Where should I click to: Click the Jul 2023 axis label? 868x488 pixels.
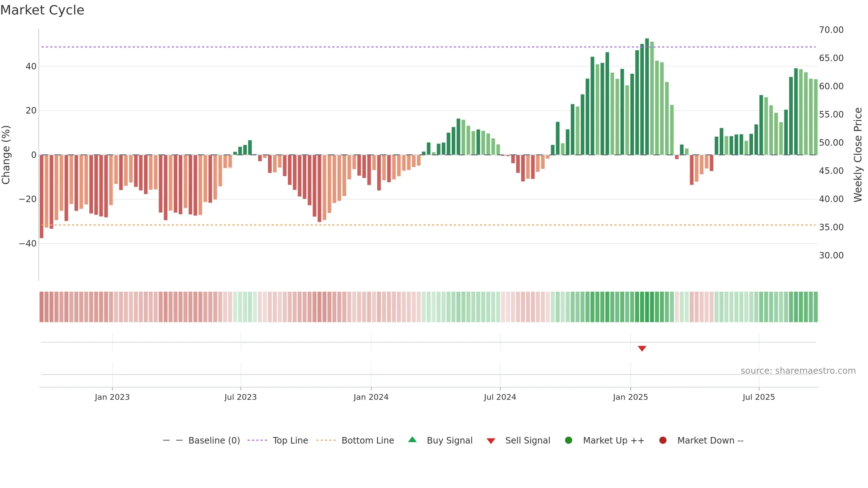[x=241, y=397]
